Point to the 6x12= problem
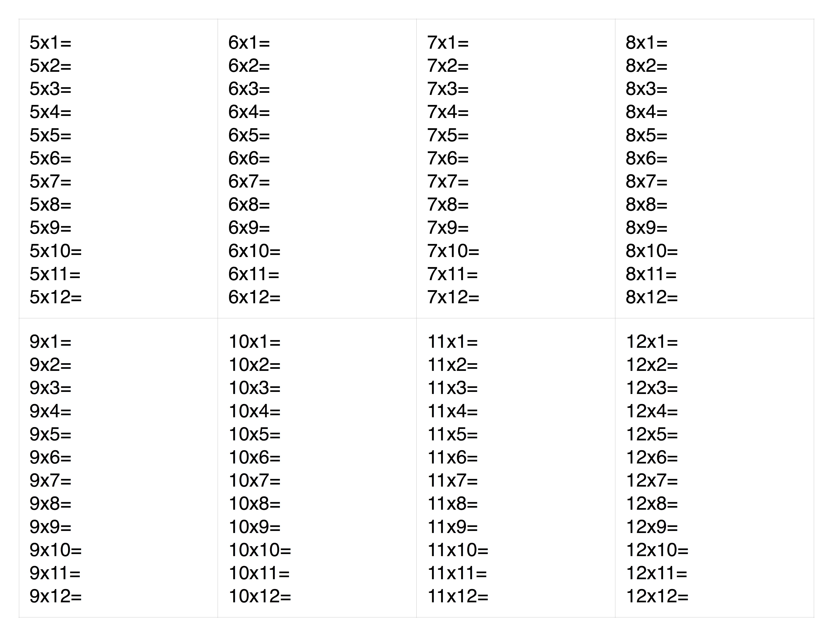 point(254,297)
